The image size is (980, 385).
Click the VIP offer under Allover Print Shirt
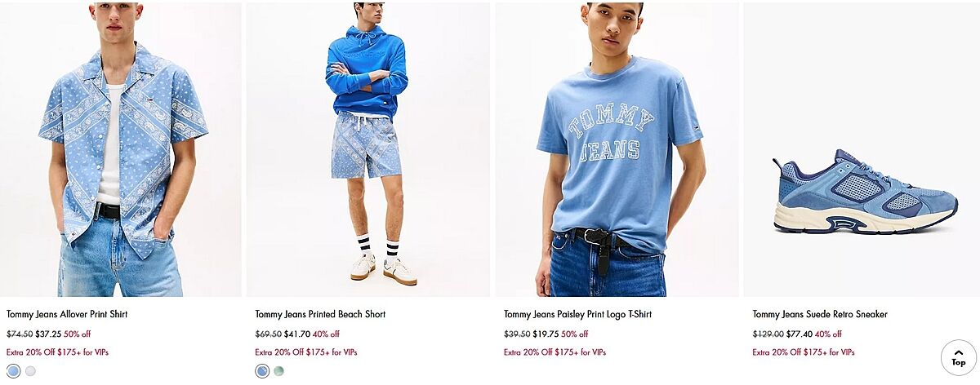click(57, 352)
